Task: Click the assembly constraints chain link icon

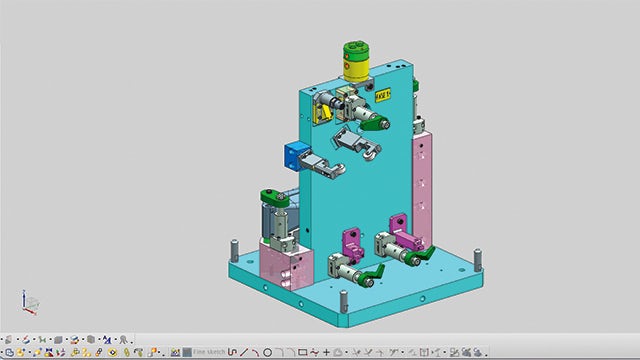Action: click(x=99, y=352)
